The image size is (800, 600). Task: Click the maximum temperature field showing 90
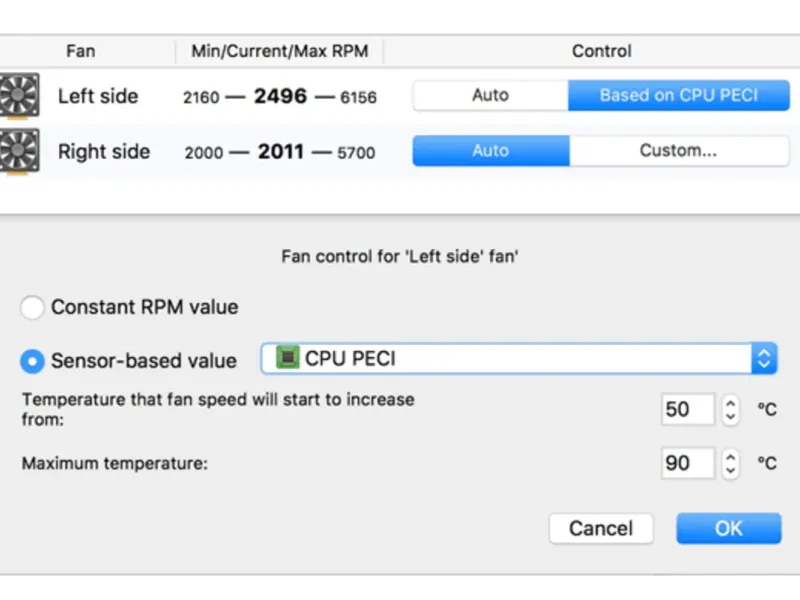[687, 463]
